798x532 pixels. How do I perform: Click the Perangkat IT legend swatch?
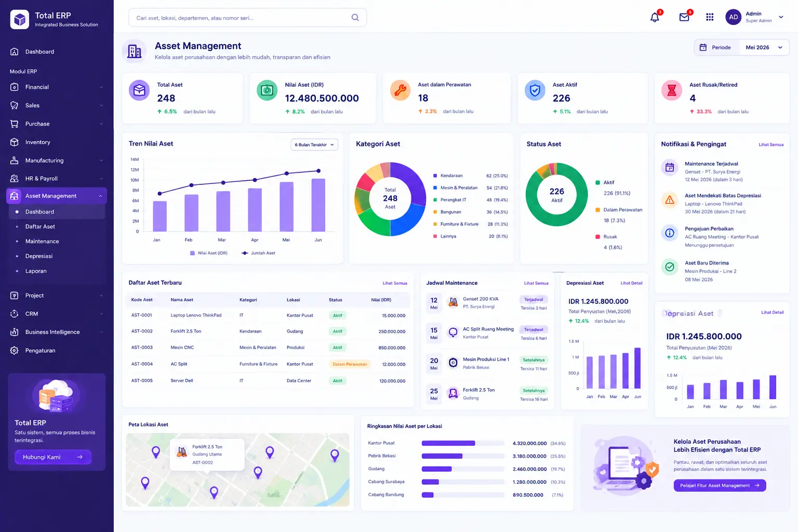coord(435,200)
